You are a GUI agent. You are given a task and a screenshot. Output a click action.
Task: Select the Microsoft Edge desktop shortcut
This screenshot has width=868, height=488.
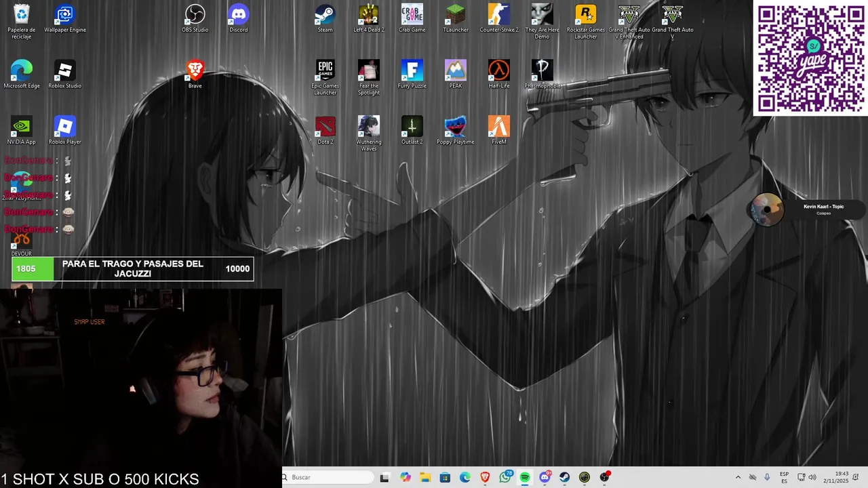click(x=22, y=75)
